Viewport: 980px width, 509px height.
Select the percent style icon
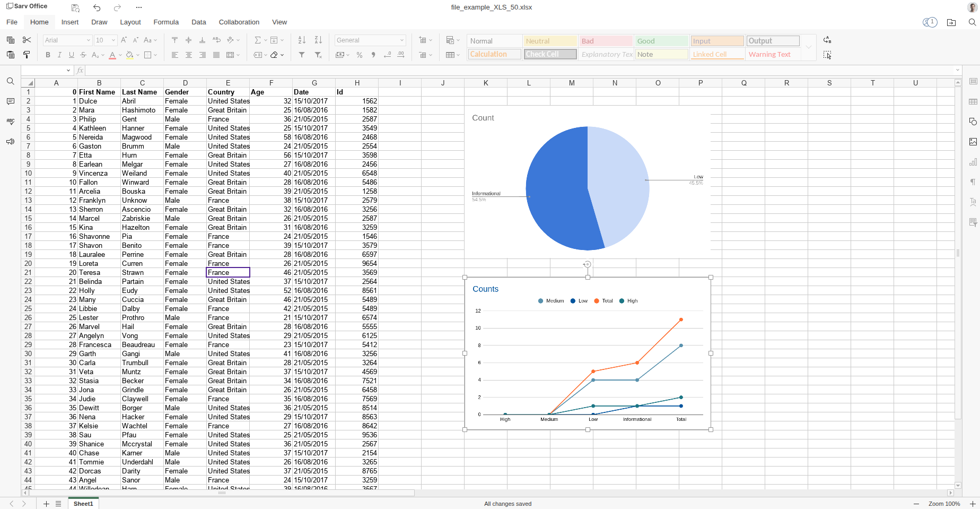pyautogui.click(x=359, y=55)
